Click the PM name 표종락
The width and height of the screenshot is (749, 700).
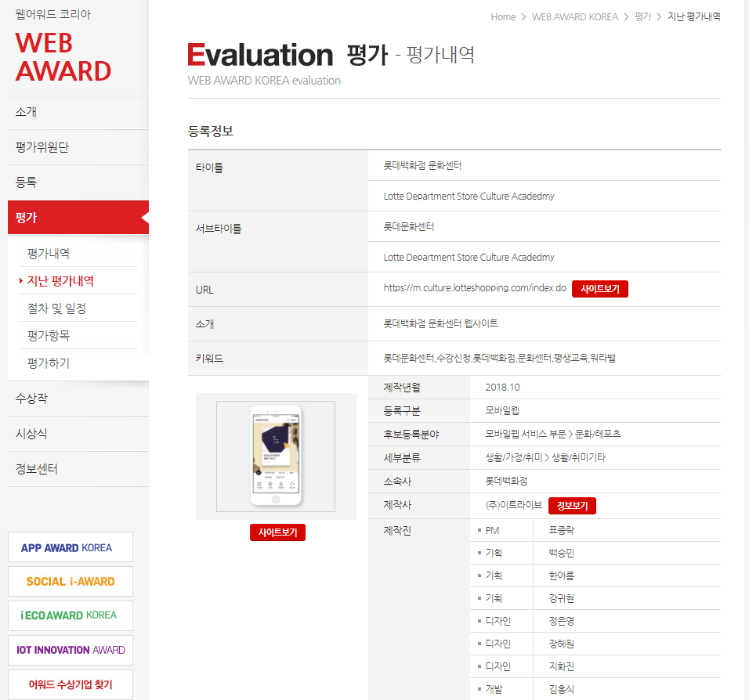click(561, 531)
